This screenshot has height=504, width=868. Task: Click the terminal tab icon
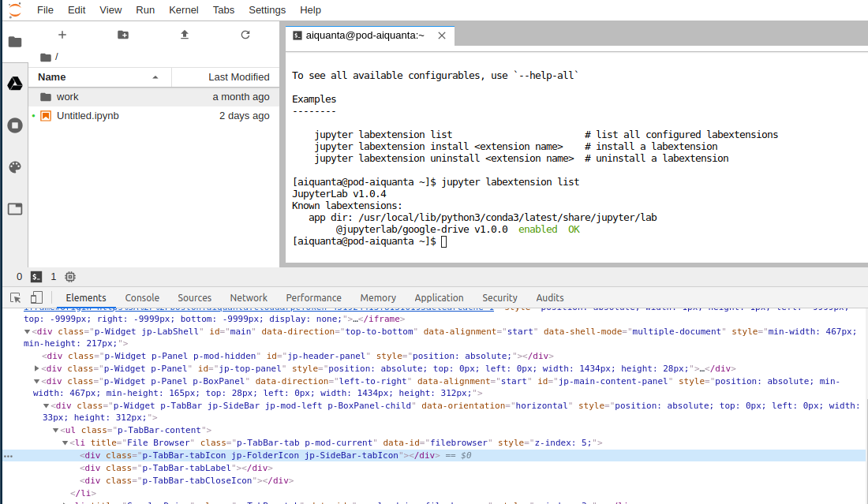(297, 35)
